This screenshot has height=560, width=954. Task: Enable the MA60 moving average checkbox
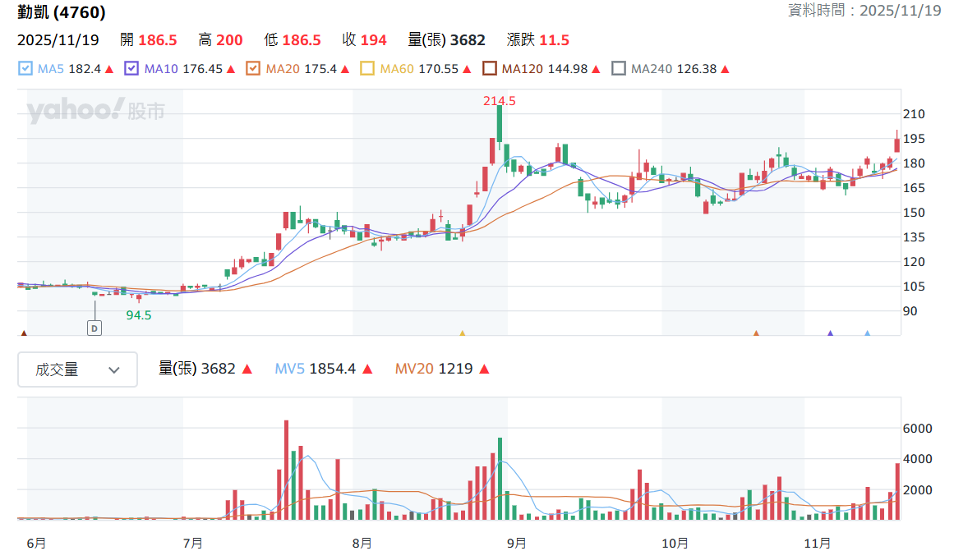366,69
